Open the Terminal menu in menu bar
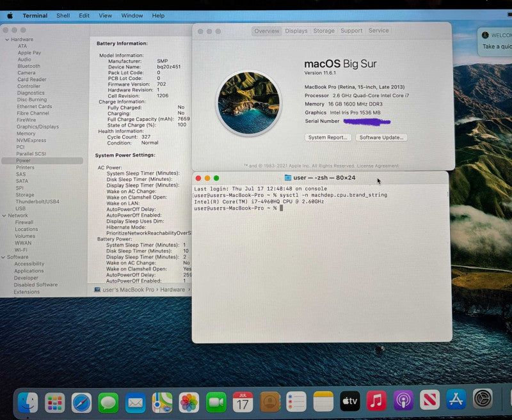512x420 pixels. [x=35, y=15]
